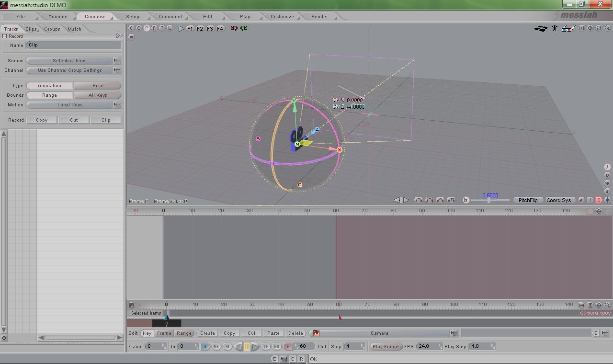613x364 pixels.
Task: Select the L view button in viewport
Action: (x=170, y=28)
